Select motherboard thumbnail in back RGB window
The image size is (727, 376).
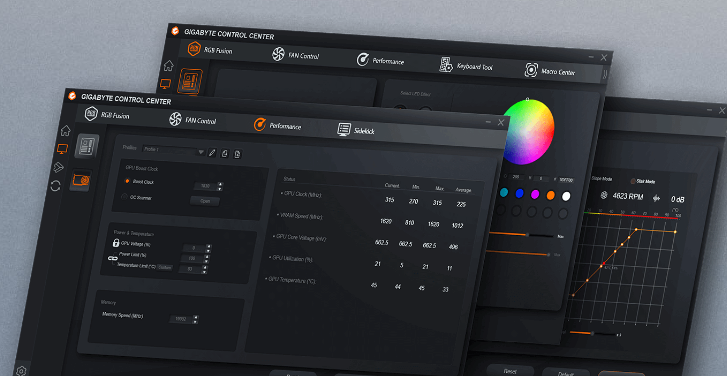pos(191,81)
